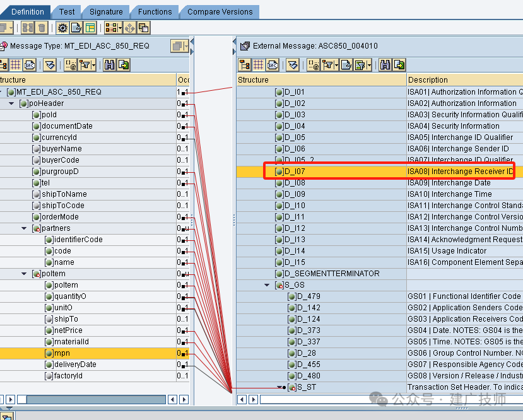Click the gear icon in the main toolbar
The height and width of the screenshot is (420, 523).
[x=62, y=28]
